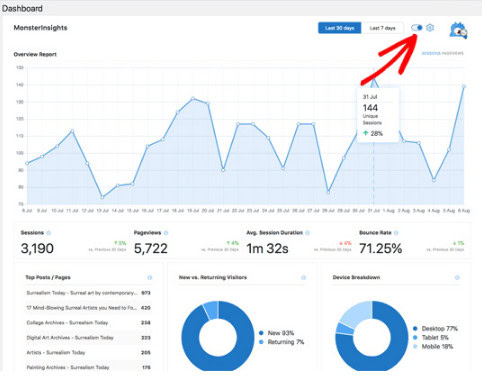
Task: Click the Desktop 77% legend entry
Action: click(435, 329)
